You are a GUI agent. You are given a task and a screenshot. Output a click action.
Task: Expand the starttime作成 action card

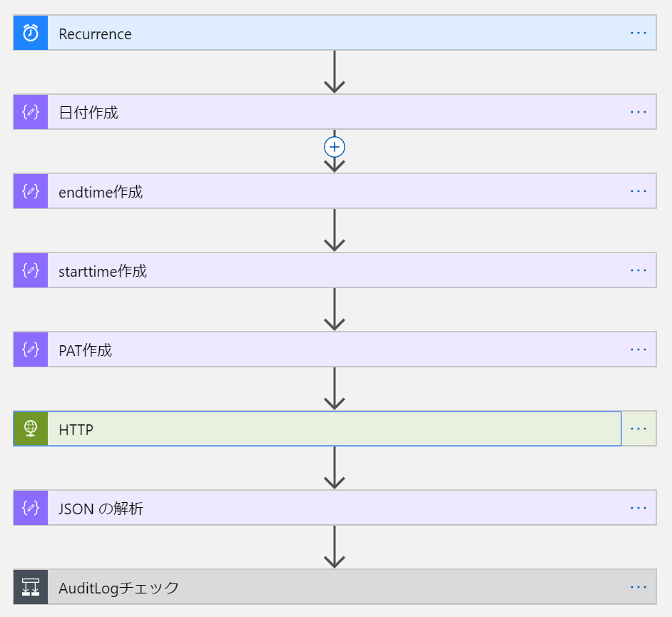(335, 270)
